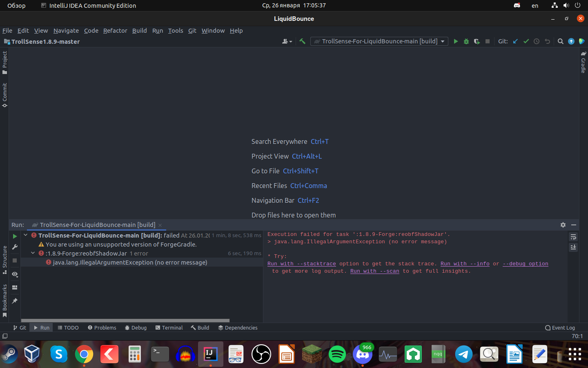
Task: Toggle the eye view options in Run panel
Action: coord(15,274)
